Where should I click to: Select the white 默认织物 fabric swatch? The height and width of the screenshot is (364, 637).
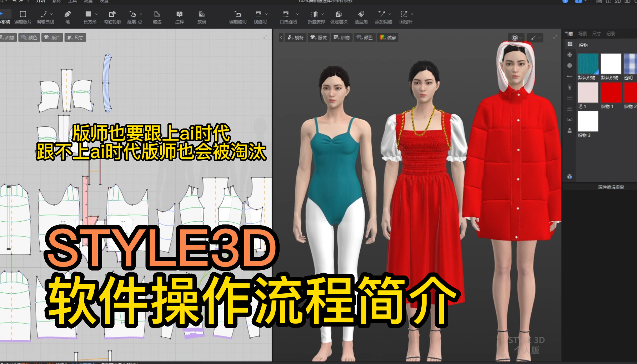[x=611, y=64]
